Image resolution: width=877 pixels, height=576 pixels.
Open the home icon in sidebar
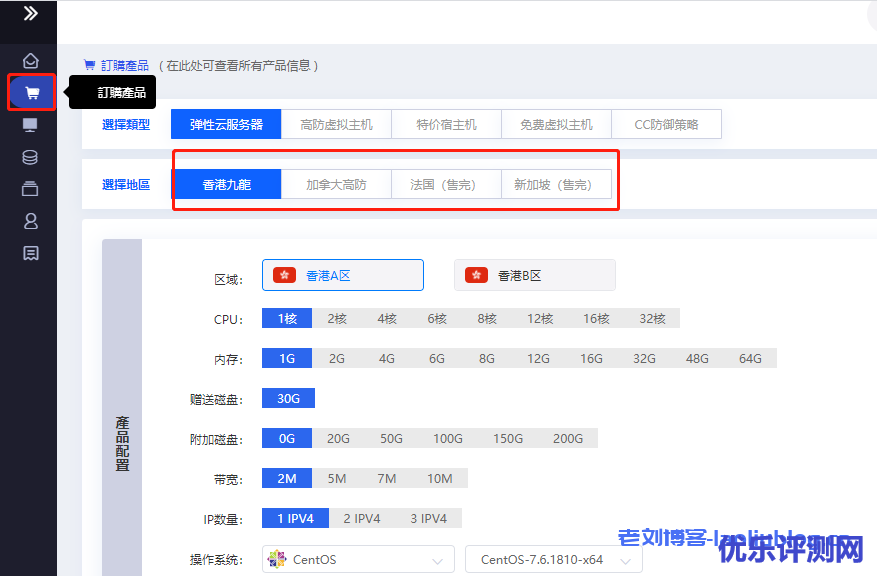[30, 61]
